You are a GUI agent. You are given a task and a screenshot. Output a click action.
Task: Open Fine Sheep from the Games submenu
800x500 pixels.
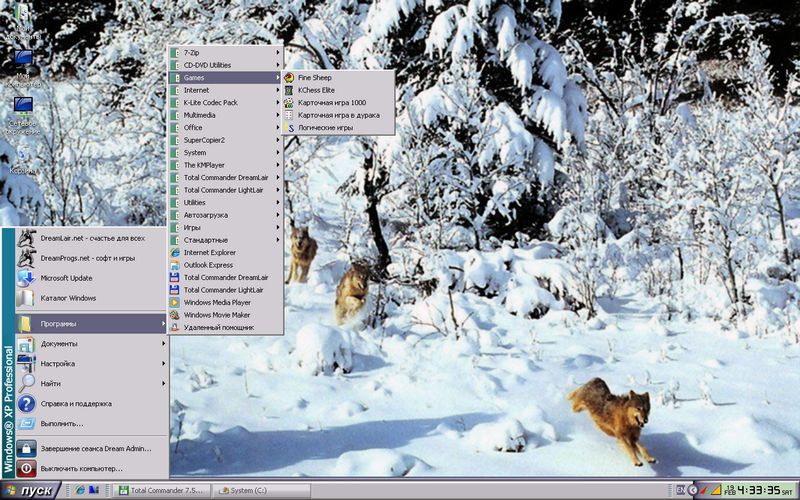[x=314, y=77]
